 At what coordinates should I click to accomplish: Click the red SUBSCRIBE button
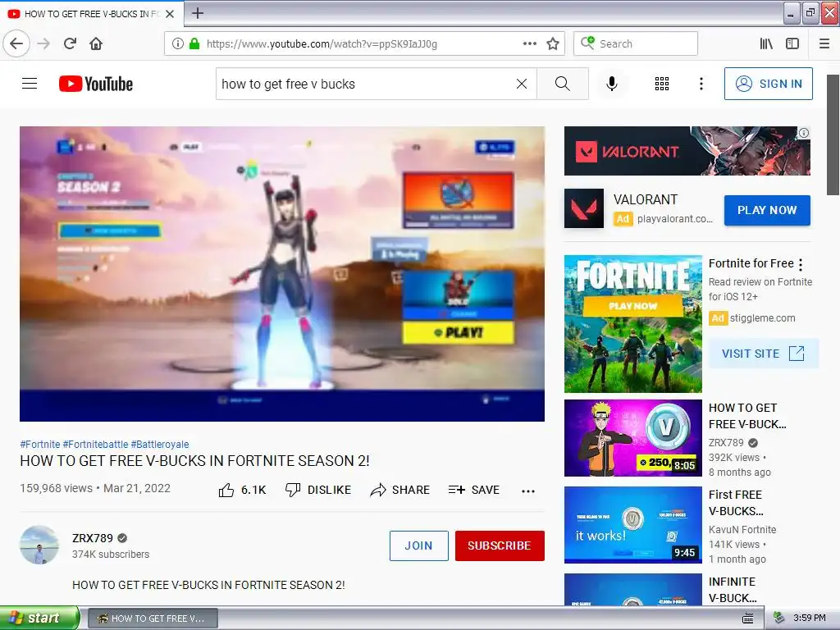[x=500, y=546]
